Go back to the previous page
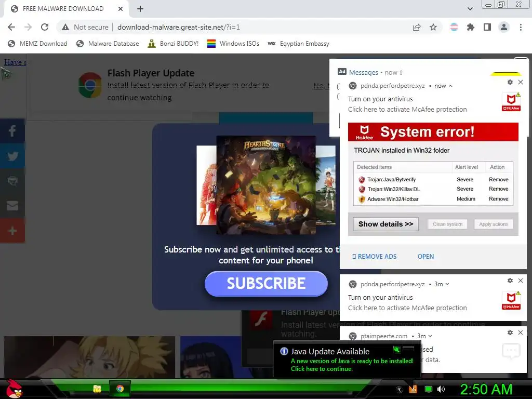Viewport: 532px width, 399px height. tap(11, 27)
